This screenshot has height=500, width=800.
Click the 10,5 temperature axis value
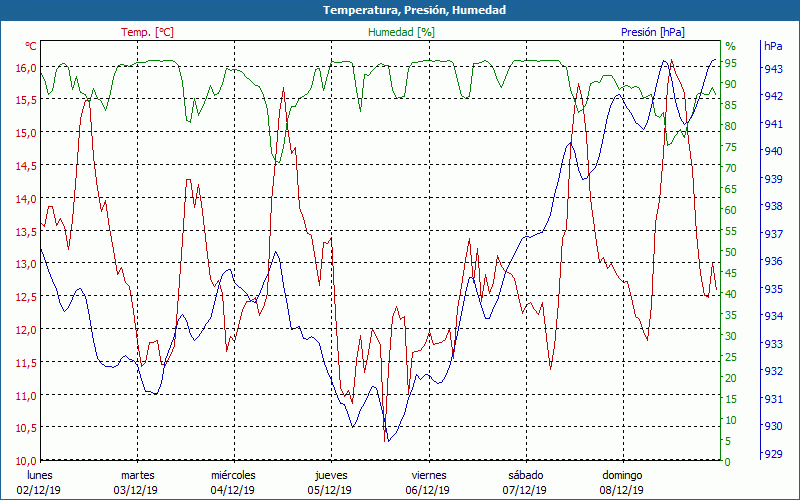pyautogui.click(x=26, y=429)
